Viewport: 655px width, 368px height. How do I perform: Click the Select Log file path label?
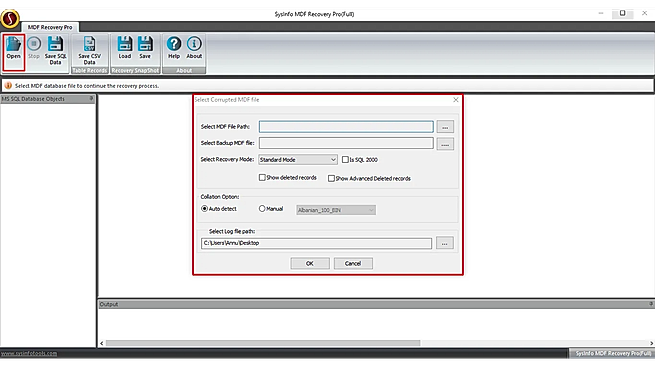pyautogui.click(x=232, y=231)
